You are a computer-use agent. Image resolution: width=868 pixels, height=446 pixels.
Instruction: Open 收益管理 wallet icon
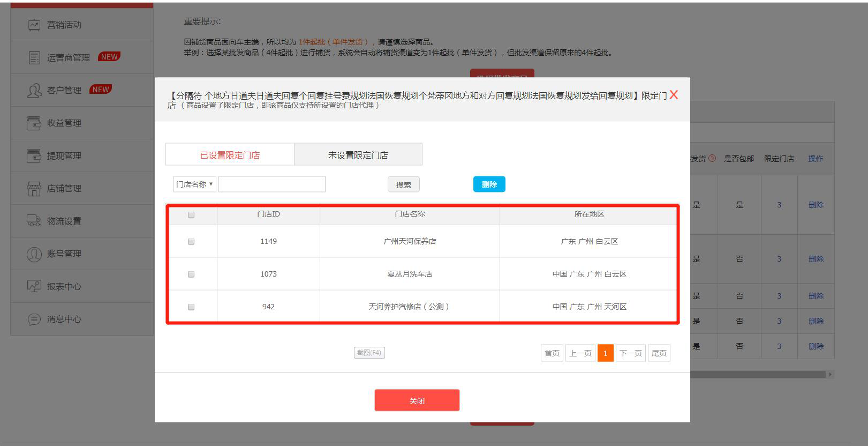pos(34,123)
